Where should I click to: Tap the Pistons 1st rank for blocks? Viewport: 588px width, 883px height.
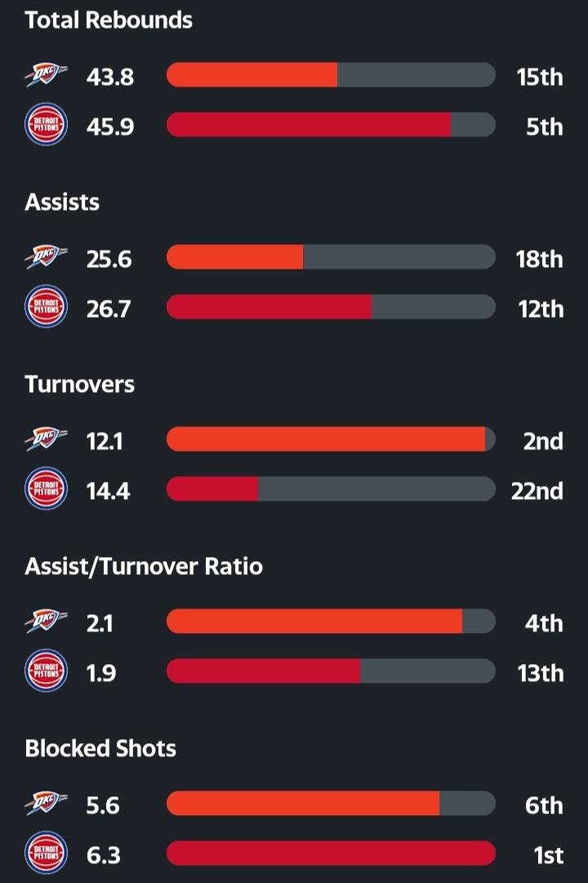pyautogui.click(x=548, y=855)
